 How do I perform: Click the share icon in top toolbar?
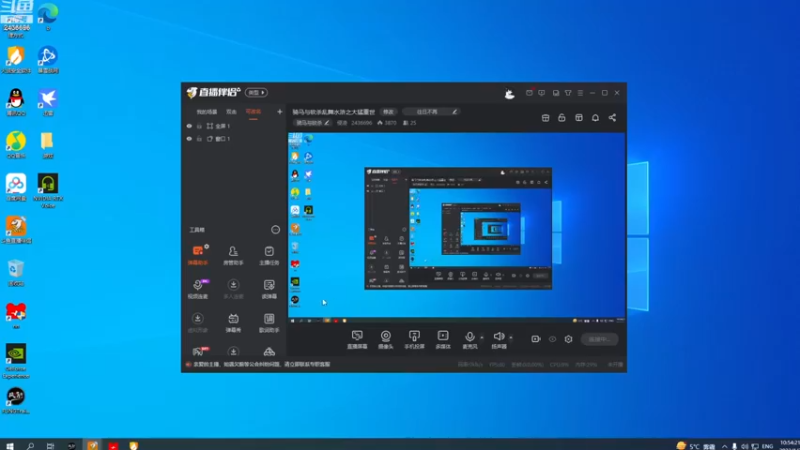pos(612,118)
